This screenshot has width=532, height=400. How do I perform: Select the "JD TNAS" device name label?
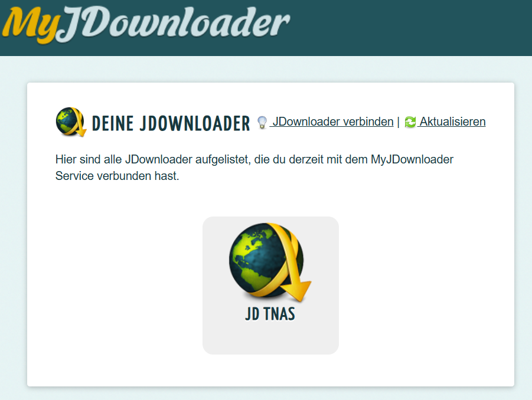coord(270,314)
